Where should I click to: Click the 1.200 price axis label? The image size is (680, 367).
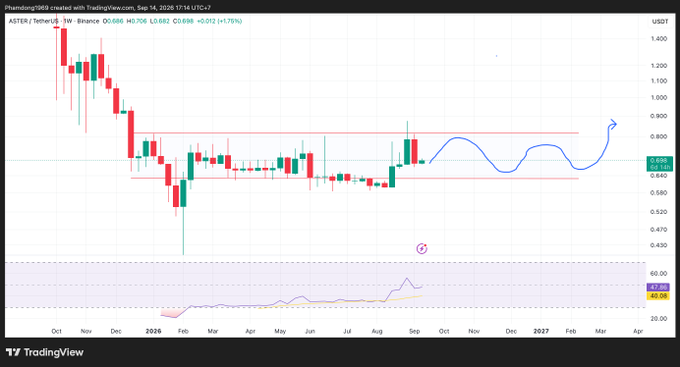pyautogui.click(x=659, y=66)
